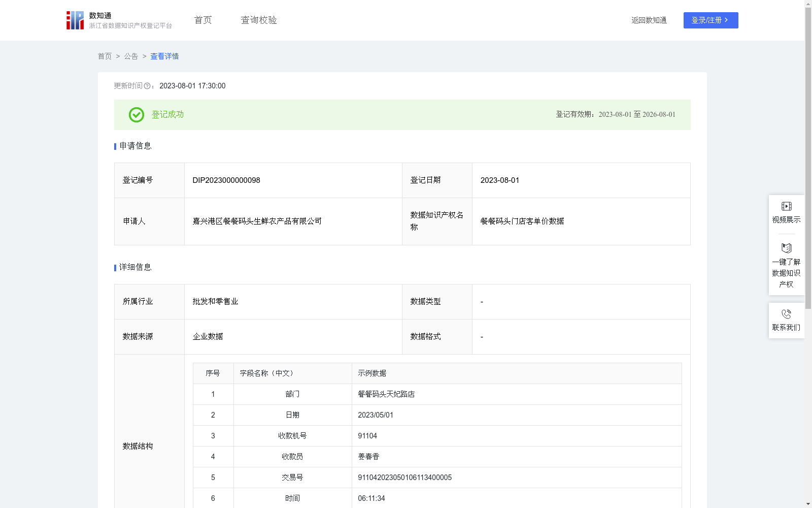Screen dimensions: 812x508
Task: Click the update time 2023-08-01 17:30:00
Action: 192,86
